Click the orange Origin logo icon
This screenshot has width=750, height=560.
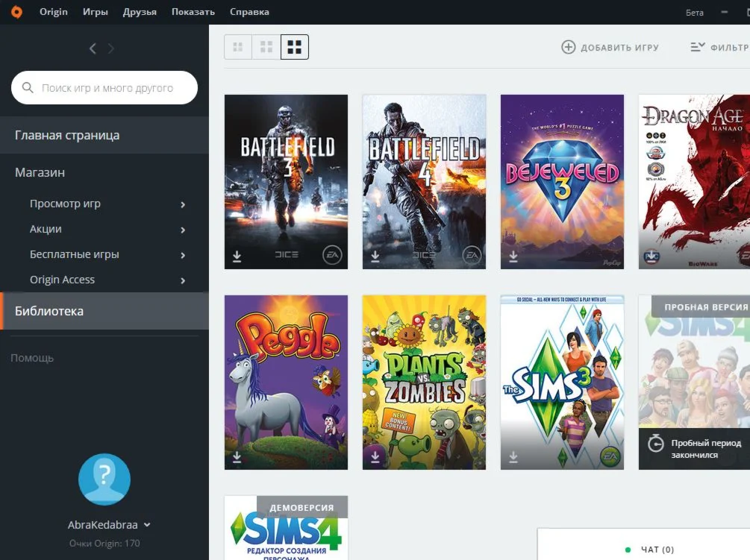tap(16, 12)
